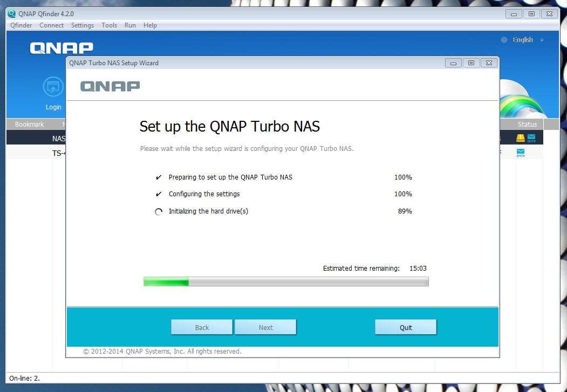
Task: Open the Help menu
Action: click(x=150, y=25)
